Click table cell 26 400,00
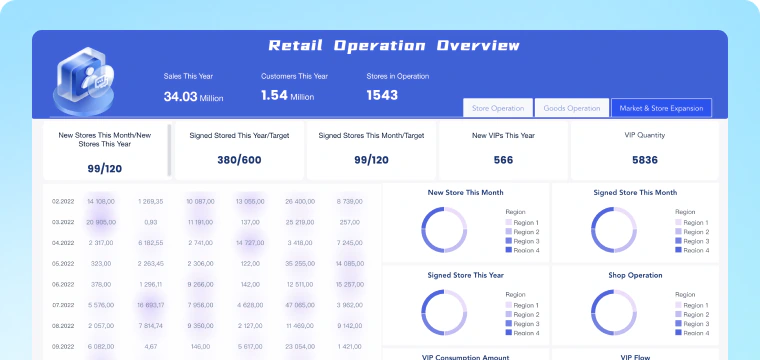The image size is (760, 360). (300, 201)
